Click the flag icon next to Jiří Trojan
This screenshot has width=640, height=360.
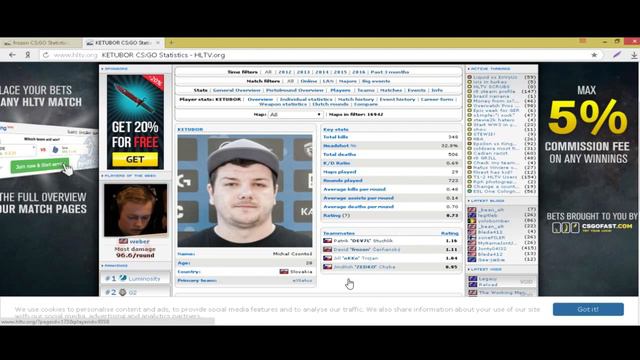[327, 258]
